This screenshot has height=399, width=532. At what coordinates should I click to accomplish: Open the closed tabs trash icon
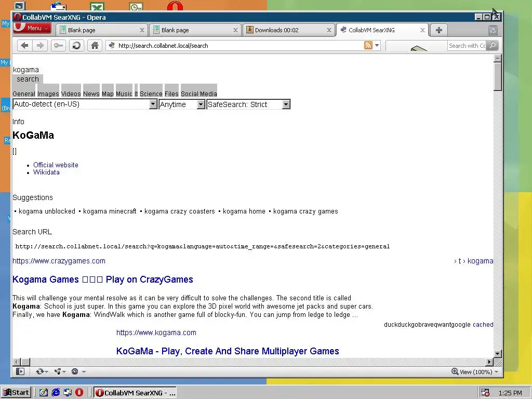coord(493,30)
